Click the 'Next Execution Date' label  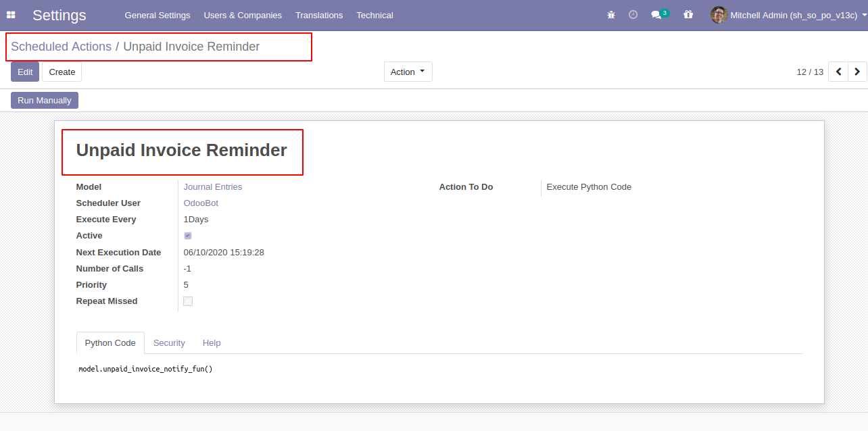click(x=118, y=253)
